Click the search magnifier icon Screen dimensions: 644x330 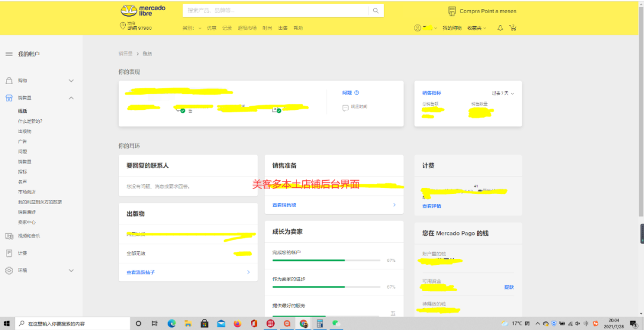(376, 11)
